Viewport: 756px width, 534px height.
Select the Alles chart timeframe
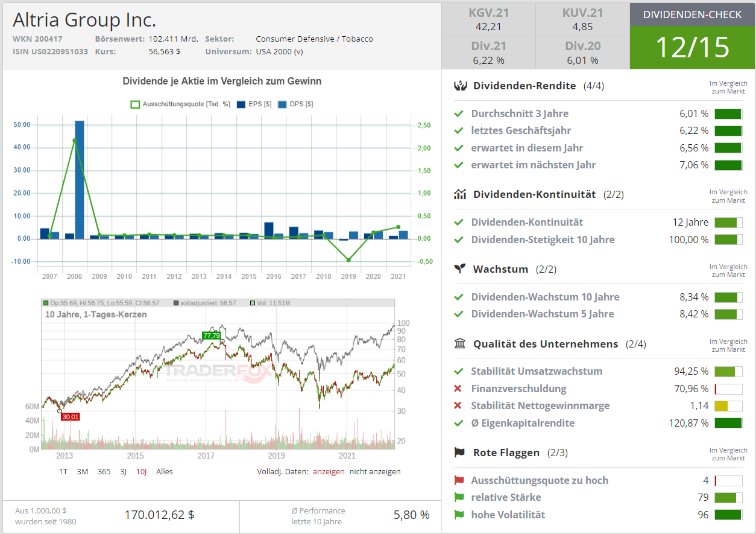click(165, 471)
